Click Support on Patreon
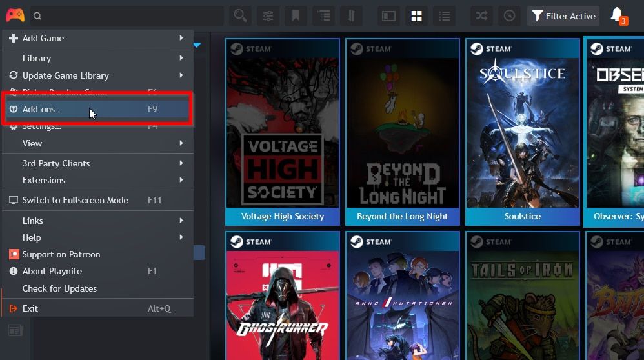The width and height of the screenshot is (644, 360). [97, 254]
